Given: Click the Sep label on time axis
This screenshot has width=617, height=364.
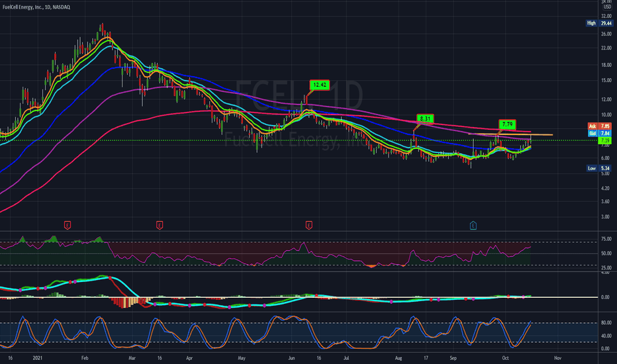Looking at the screenshot, I should pos(453,358).
